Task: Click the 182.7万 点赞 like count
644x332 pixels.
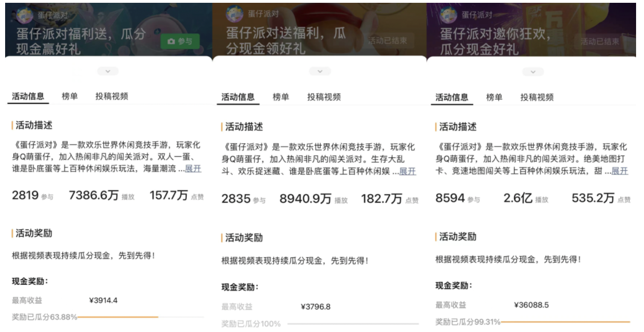Action: [390, 199]
